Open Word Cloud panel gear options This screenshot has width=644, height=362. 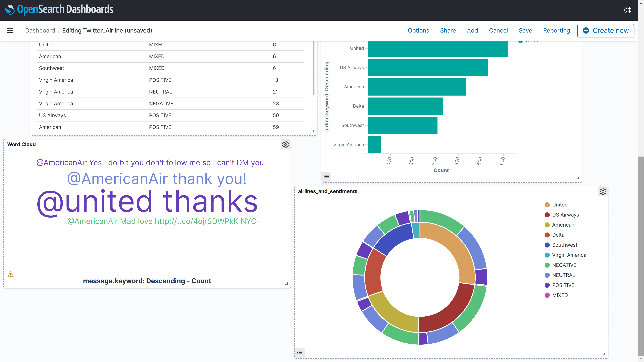[285, 144]
